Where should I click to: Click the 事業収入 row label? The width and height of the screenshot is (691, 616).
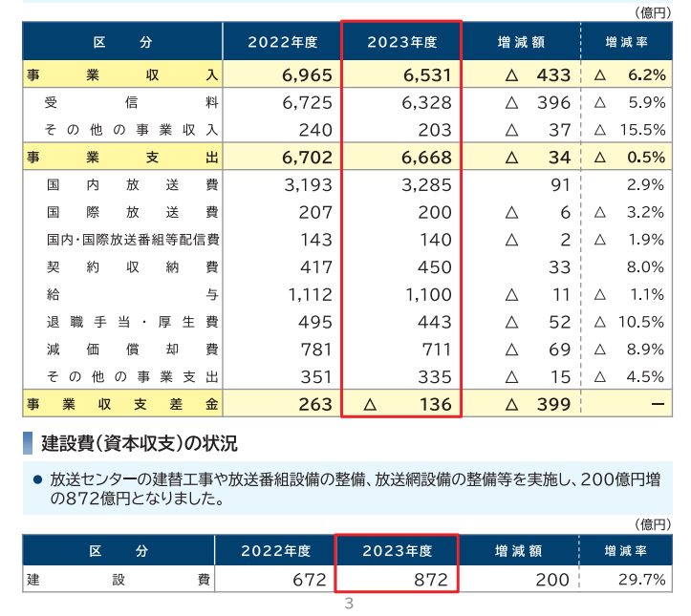(x=122, y=74)
